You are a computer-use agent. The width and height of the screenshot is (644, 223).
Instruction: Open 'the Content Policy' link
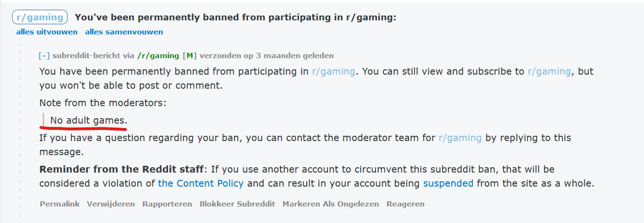[x=201, y=184]
